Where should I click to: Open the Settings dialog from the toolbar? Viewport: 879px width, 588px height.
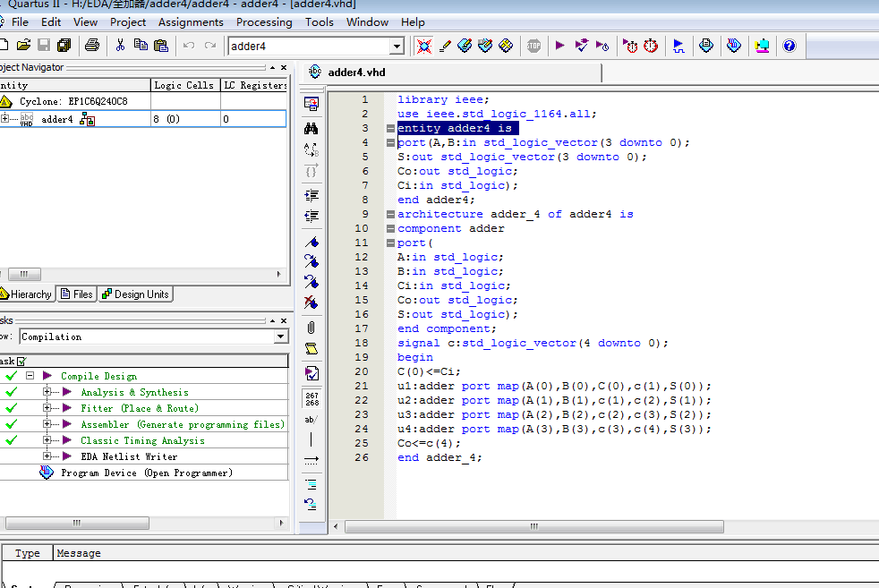point(423,46)
